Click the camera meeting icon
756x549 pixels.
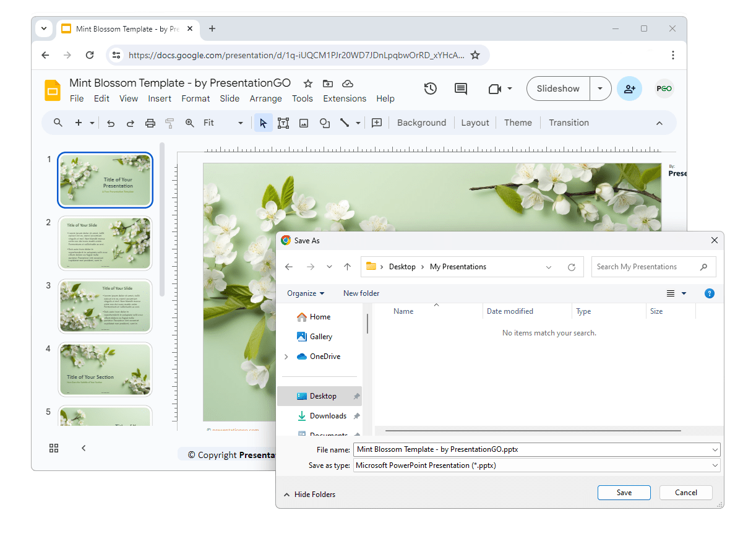(x=495, y=89)
